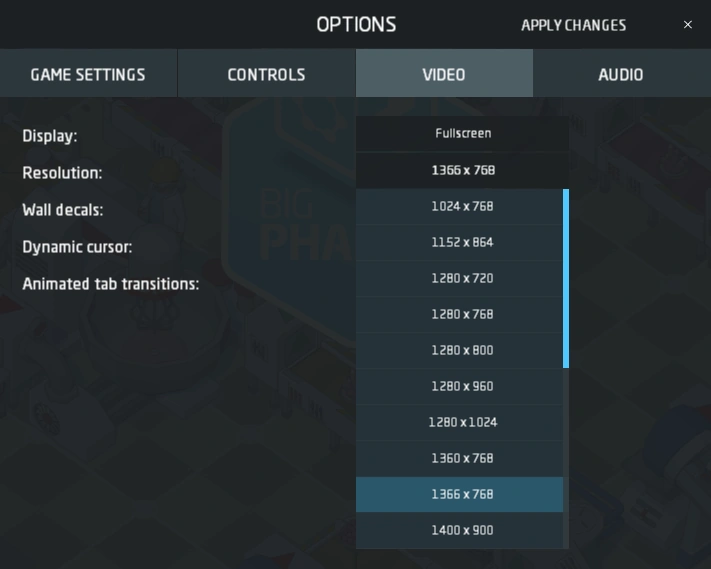The width and height of the screenshot is (711, 569).
Task: Select highlighted 1366 x 768 list entry
Action: coord(461,495)
